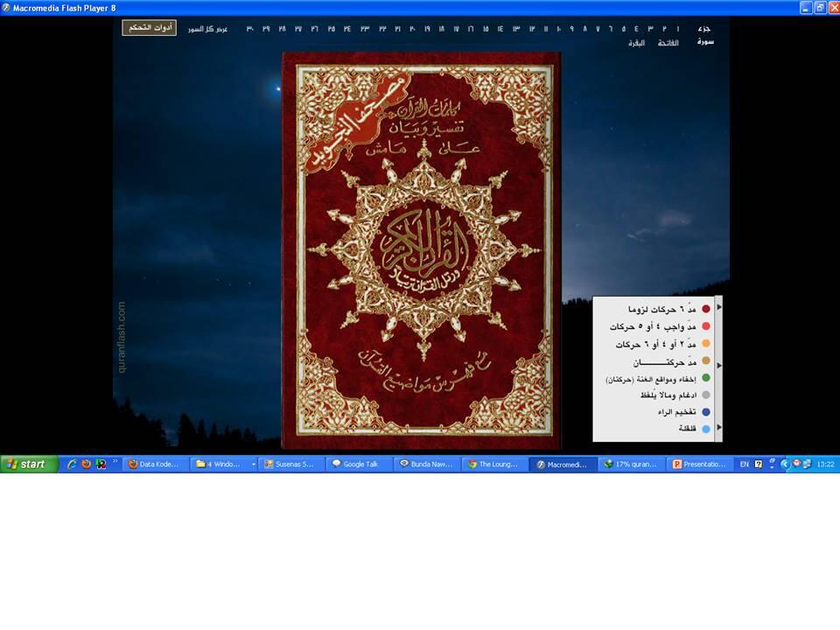Switch to the Susenas S... taskbar window
The height and width of the screenshot is (630, 840).
point(292,465)
